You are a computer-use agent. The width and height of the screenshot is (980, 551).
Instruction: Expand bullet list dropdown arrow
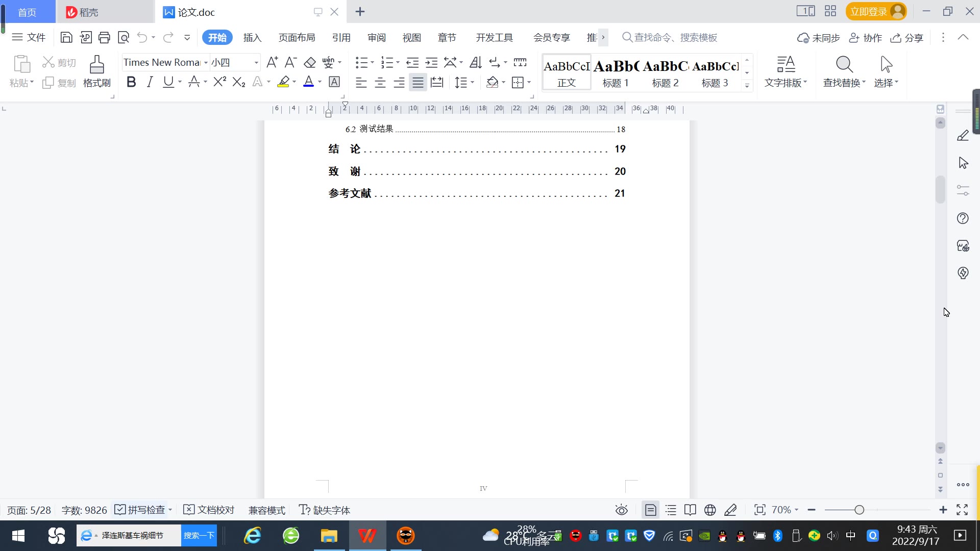373,63
